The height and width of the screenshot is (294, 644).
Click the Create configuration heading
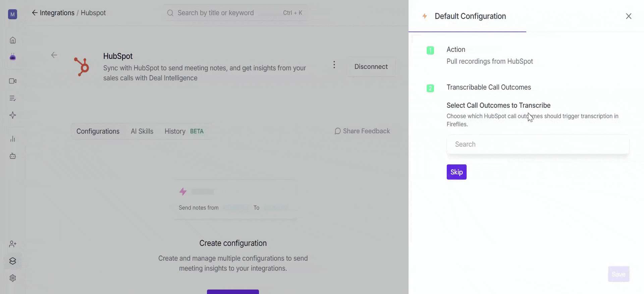(x=233, y=243)
